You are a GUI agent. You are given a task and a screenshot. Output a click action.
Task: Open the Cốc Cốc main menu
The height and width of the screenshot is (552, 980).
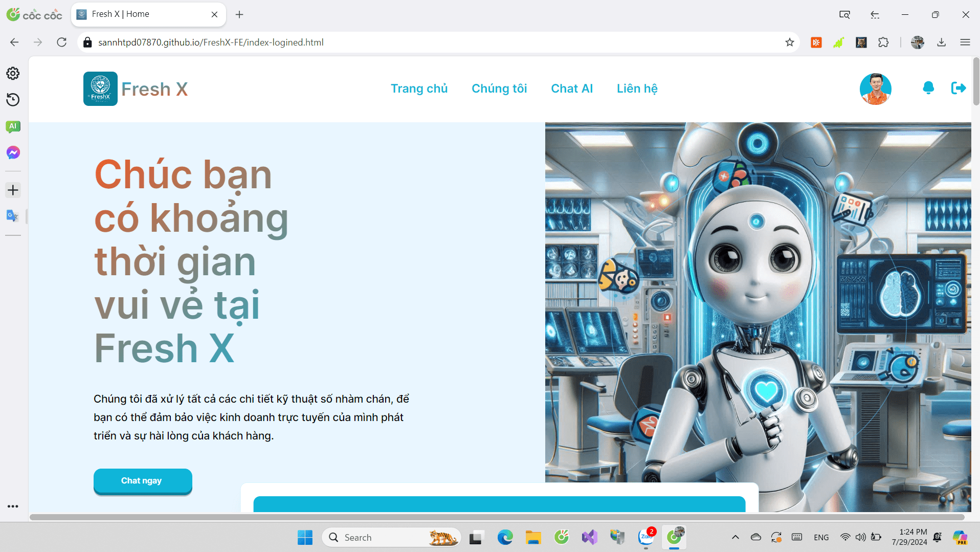coord(965,42)
